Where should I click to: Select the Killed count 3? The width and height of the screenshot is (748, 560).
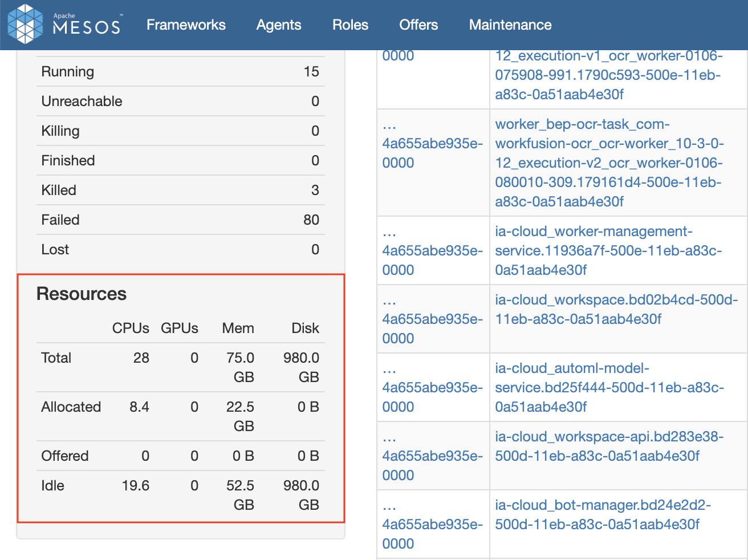[x=315, y=190]
